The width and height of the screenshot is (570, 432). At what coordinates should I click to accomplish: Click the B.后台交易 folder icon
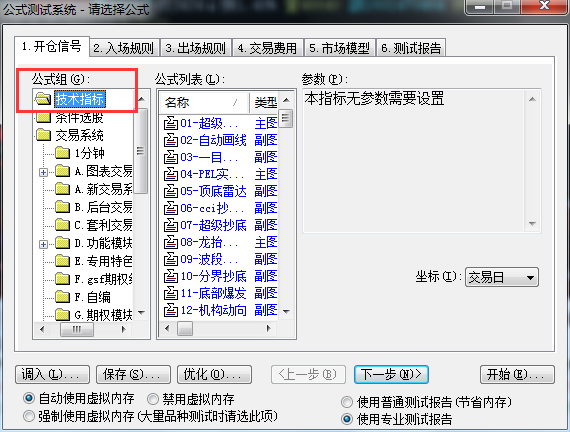63,207
